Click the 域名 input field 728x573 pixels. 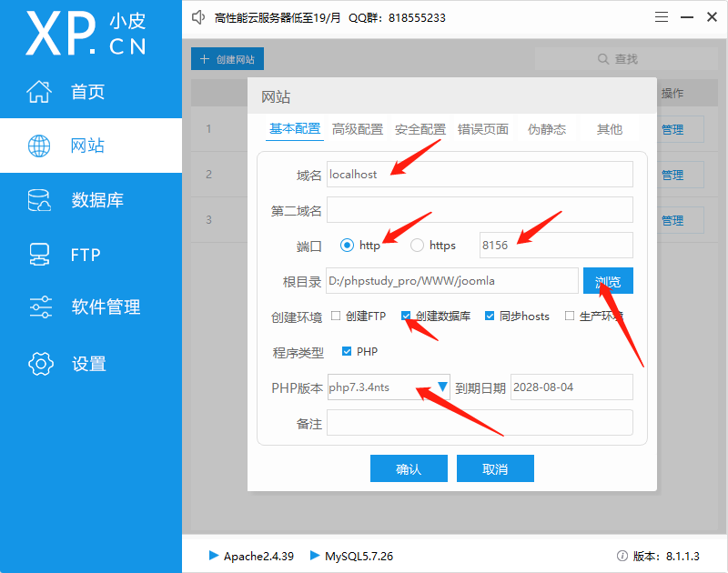coord(480,175)
